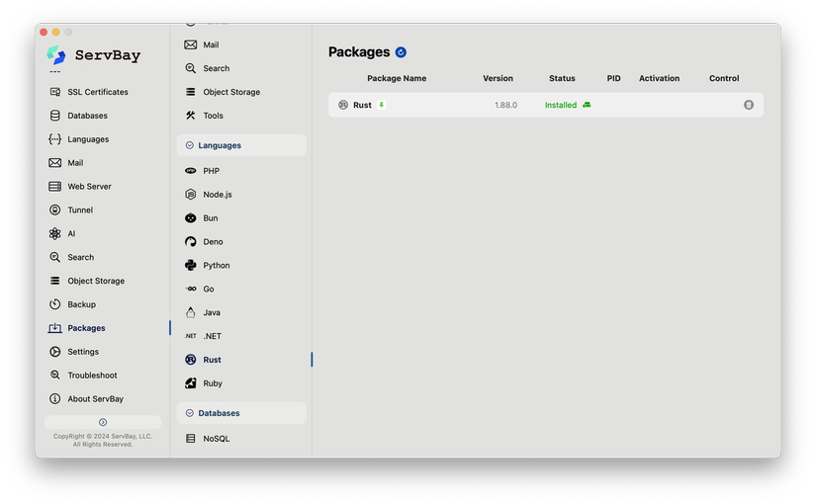Click the PID column header
Image resolution: width=816 pixels, height=504 pixels.
[x=613, y=78]
